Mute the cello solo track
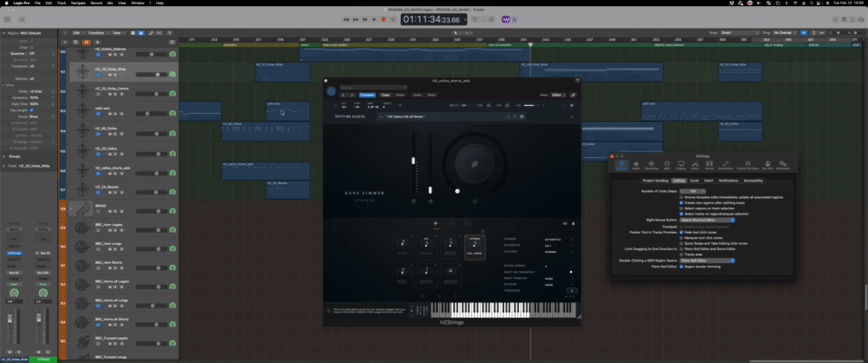This screenshot has height=363, width=868. [109, 114]
